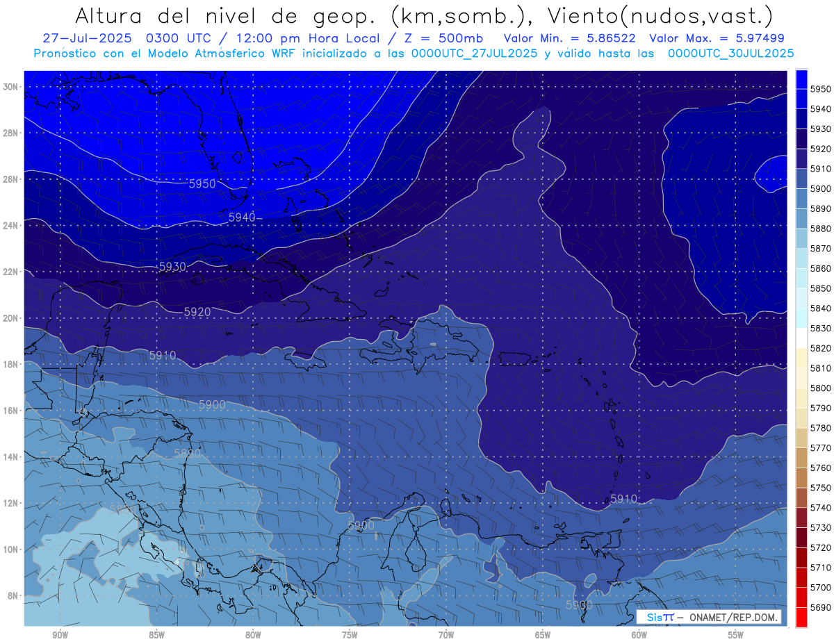Click the 'Valor Max. = 5.97499' text

tap(717, 38)
